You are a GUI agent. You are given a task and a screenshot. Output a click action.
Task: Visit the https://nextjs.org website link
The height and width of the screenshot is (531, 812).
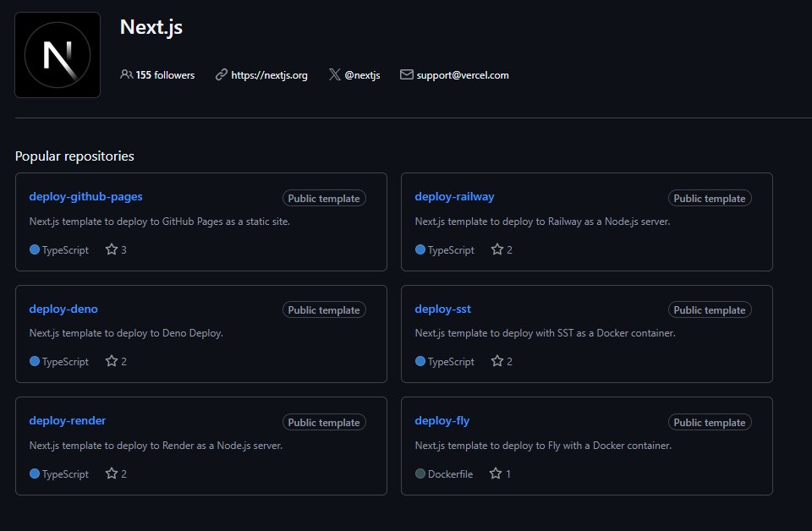(269, 75)
